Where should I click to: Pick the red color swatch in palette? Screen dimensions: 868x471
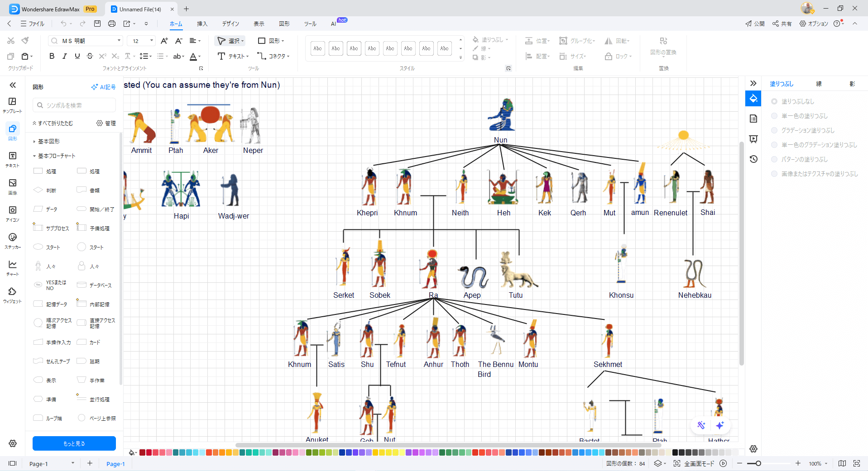click(x=149, y=452)
